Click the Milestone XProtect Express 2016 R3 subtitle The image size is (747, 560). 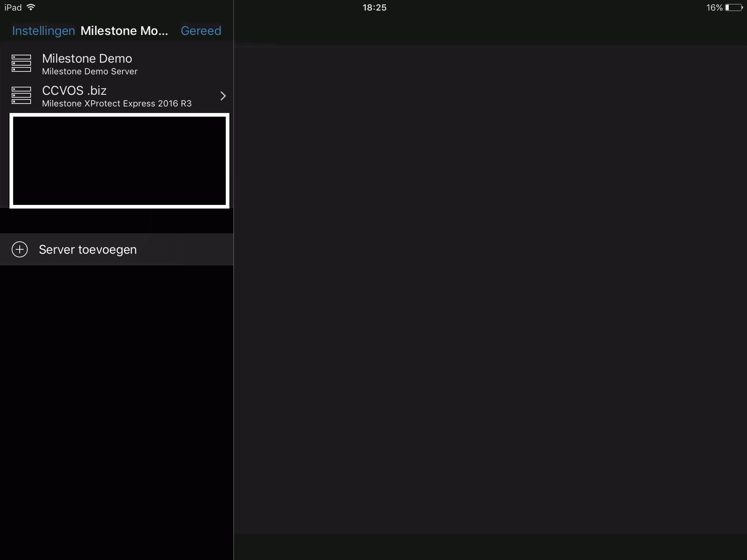click(x=117, y=104)
